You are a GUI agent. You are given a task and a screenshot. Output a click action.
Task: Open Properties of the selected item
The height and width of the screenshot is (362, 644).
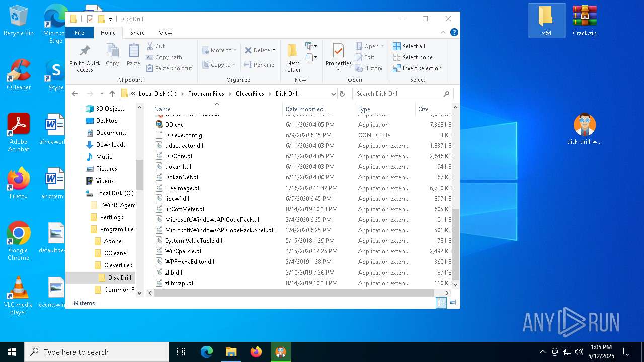coord(338,57)
